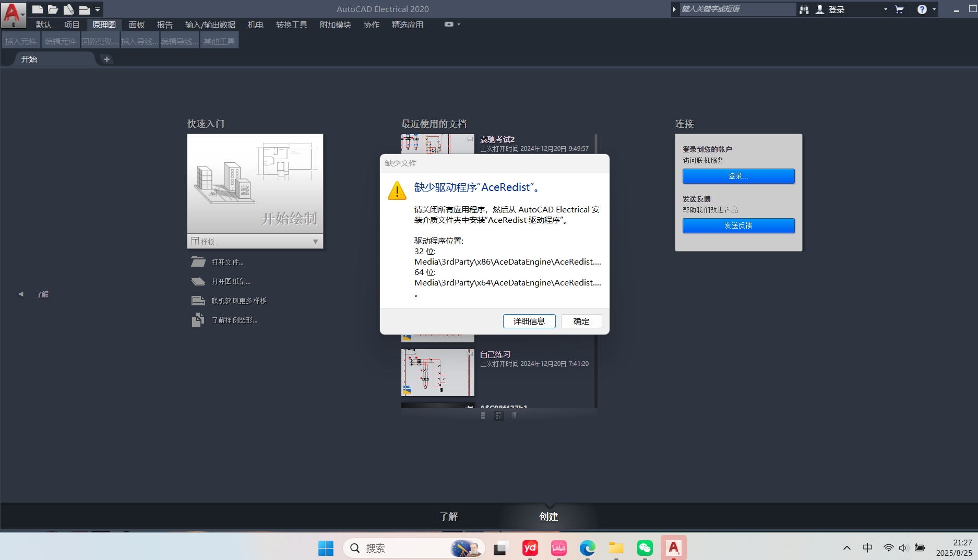Viewport: 978px width, 560px height.
Task: Click 了解样例图形 link
Action: pos(234,320)
